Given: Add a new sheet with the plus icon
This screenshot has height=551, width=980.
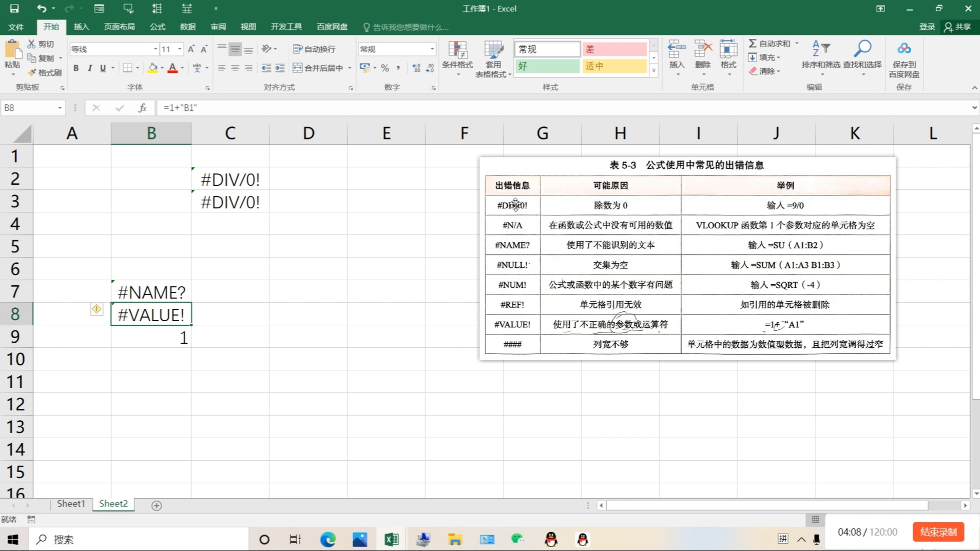Looking at the screenshot, I should (157, 505).
